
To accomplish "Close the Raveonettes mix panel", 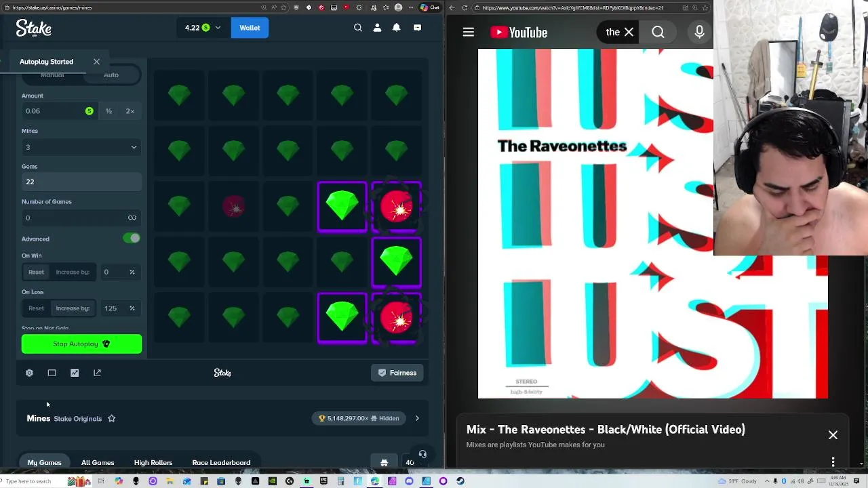I will 833,435.
